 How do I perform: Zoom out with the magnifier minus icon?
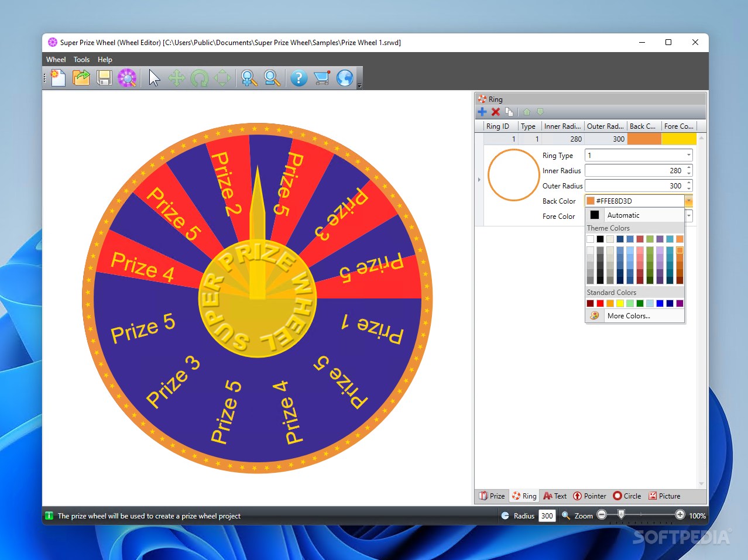pyautogui.click(x=272, y=78)
